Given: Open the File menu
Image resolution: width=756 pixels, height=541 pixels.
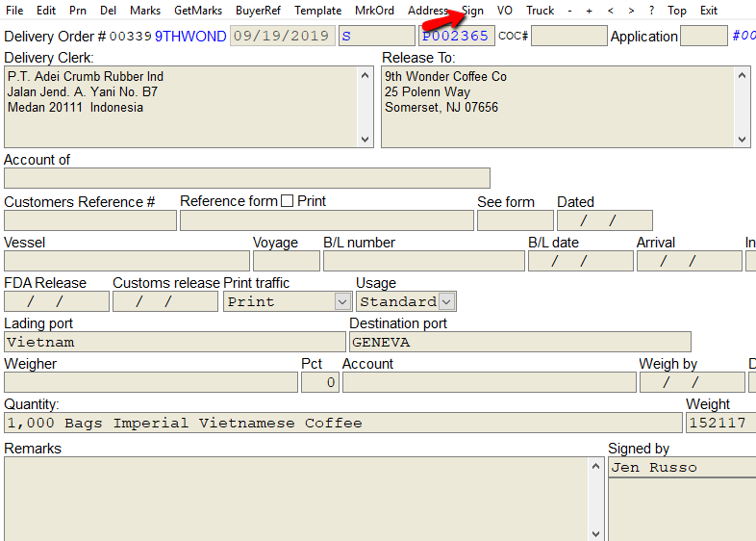Looking at the screenshot, I should (x=14, y=11).
